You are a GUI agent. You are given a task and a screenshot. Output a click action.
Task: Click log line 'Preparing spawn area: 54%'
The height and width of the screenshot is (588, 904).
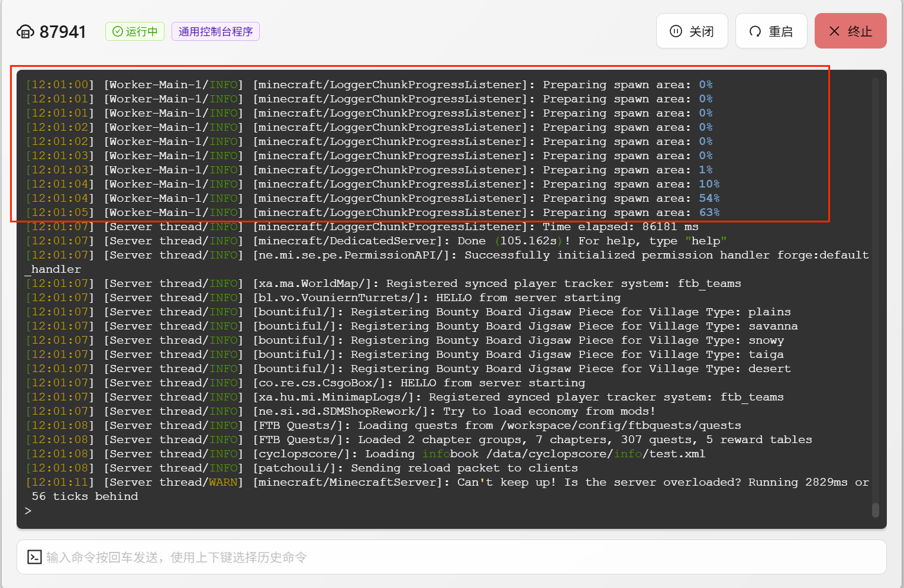373,198
